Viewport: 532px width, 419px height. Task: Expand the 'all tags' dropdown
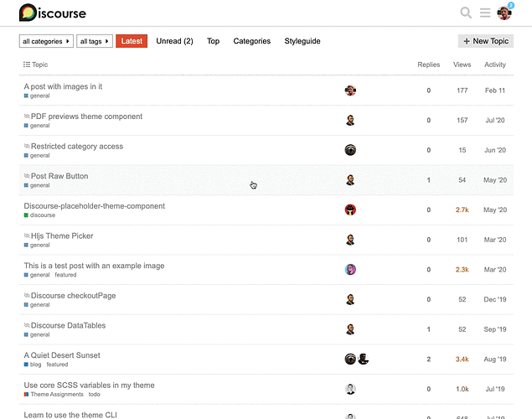[95, 41]
